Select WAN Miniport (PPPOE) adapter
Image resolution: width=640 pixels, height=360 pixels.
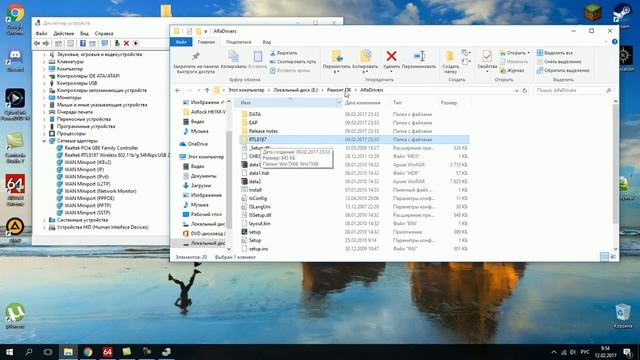89,198
